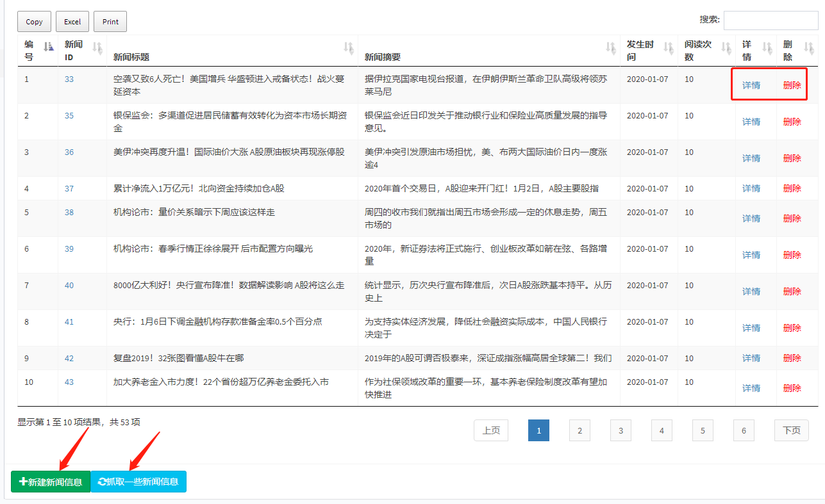Viewport: 825px width, 504px height.
Task: Select pagination page 5
Action: coord(703,430)
